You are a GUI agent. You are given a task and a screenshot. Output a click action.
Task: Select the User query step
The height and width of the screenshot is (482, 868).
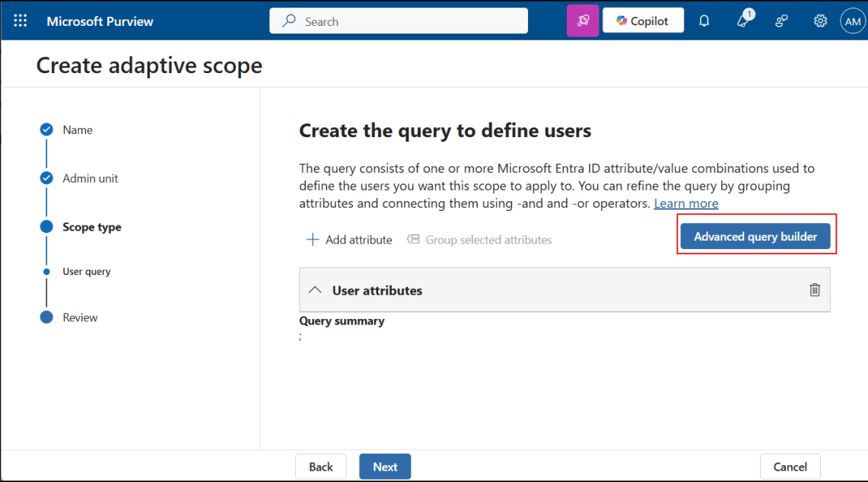(77, 272)
